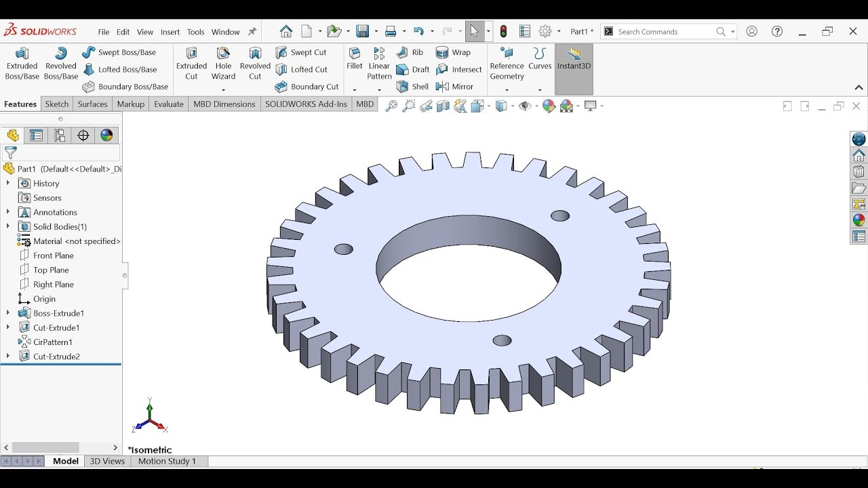Screen dimensions: 868x488
Task: Select the Lofted Cut button
Action: [301, 69]
